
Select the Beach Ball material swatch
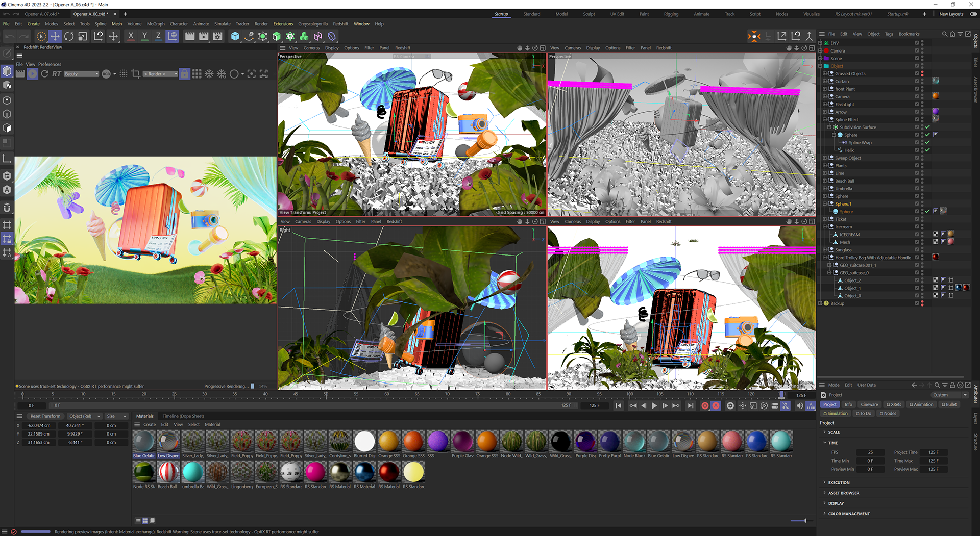[168, 472]
